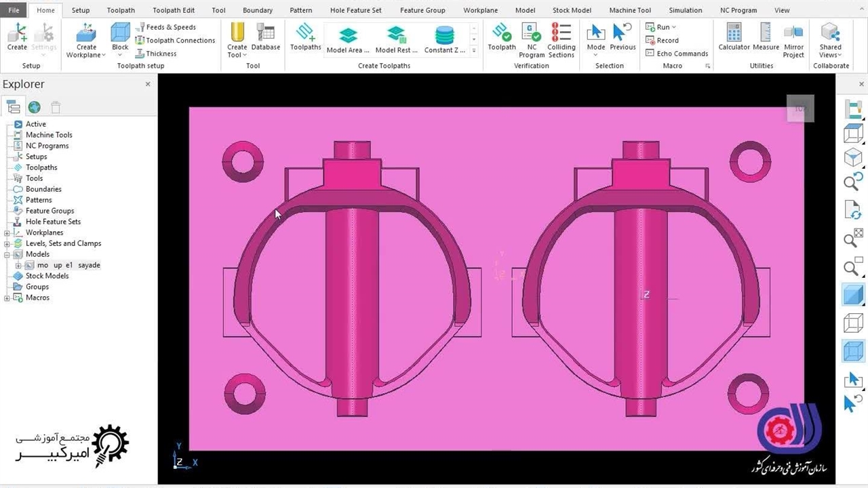Viewport: 868px width, 488px height.
Task: Toggle plain shaded view in right toolbar
Action: tap(852, 295)
